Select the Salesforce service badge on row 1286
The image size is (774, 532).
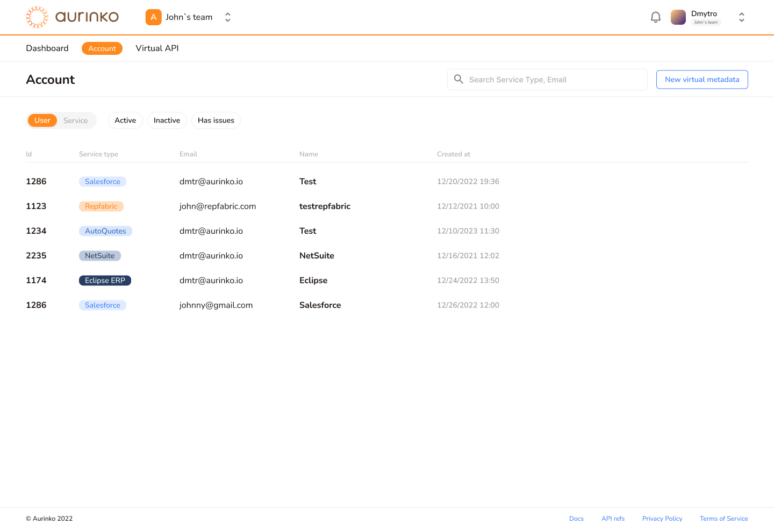[103, 181]
